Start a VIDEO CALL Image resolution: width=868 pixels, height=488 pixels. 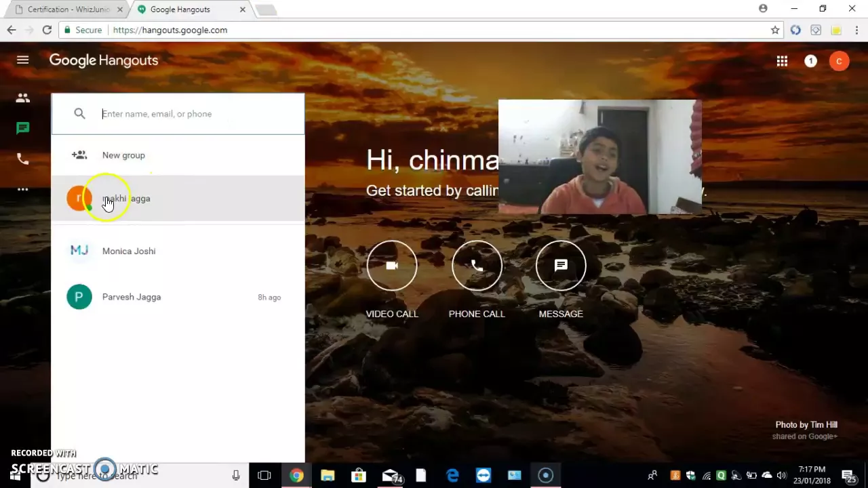[x=392, y=266]
